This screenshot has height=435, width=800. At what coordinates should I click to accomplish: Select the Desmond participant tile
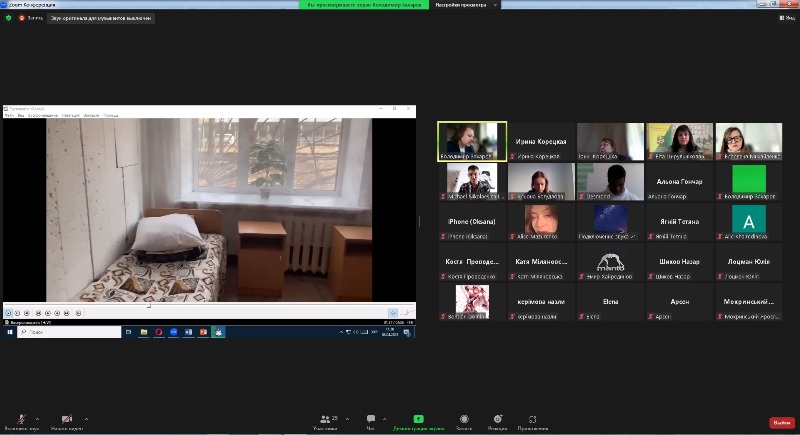point(610,182)
